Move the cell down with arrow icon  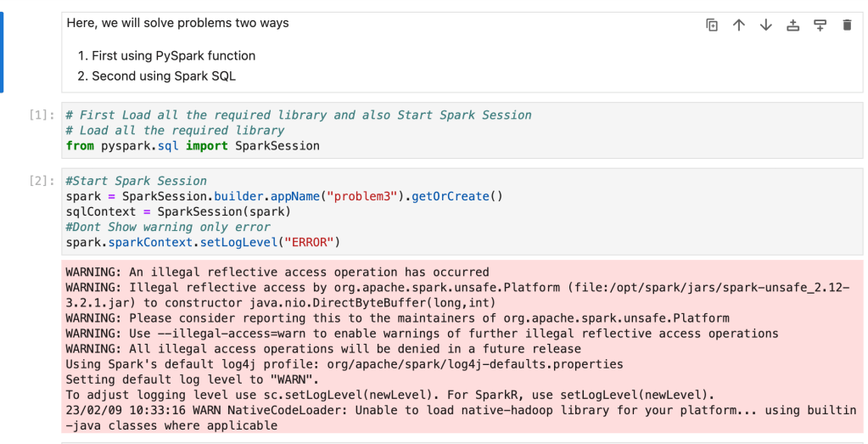click(x=766, y=25)
